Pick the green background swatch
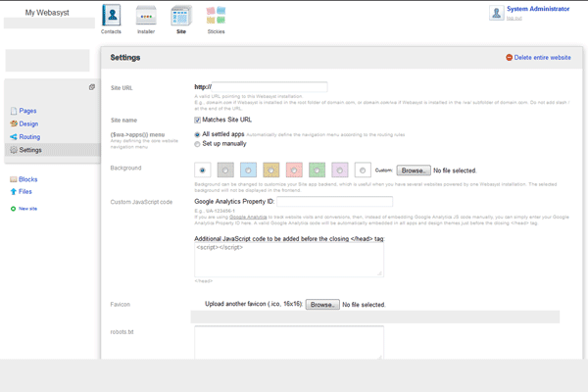The height and width of the screenshot is (392, 588). (x=317, y=170)
